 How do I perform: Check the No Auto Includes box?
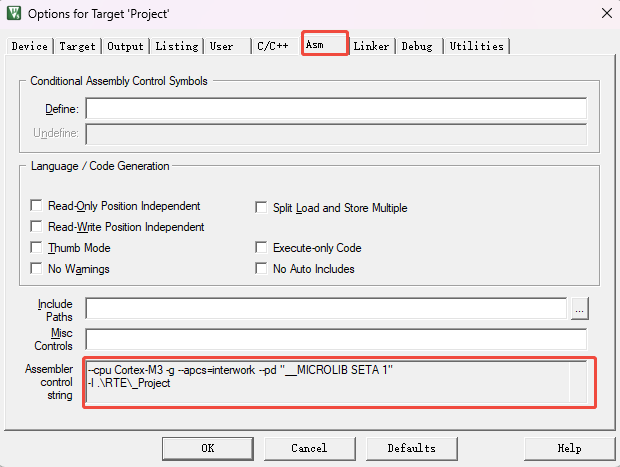(263, 269)
